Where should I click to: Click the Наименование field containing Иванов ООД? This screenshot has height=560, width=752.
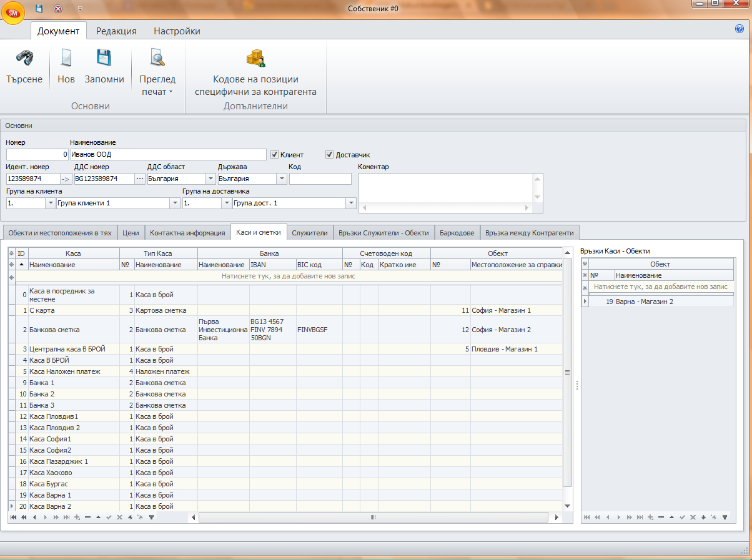click(168, 154)
